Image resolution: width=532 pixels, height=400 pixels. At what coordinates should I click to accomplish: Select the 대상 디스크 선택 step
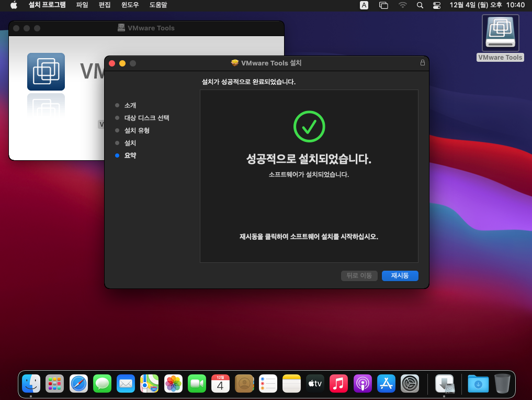146,118
